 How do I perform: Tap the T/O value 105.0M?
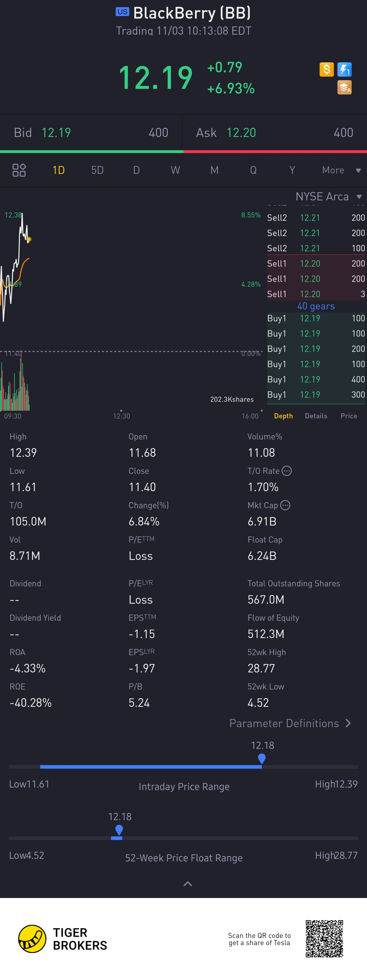tap(28, 521)
